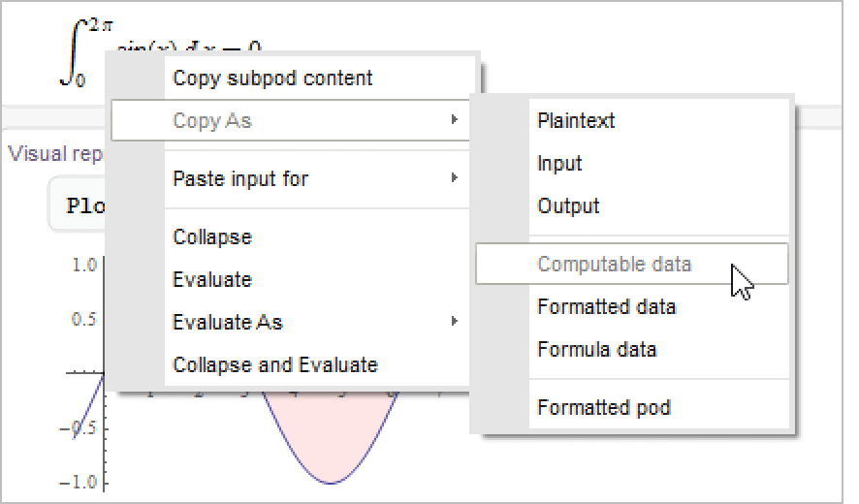The width and height of the screenshot is (859, 504).
Task: Select Collapse from context menu
Action: pyautogui.click(x=211, y=237)
